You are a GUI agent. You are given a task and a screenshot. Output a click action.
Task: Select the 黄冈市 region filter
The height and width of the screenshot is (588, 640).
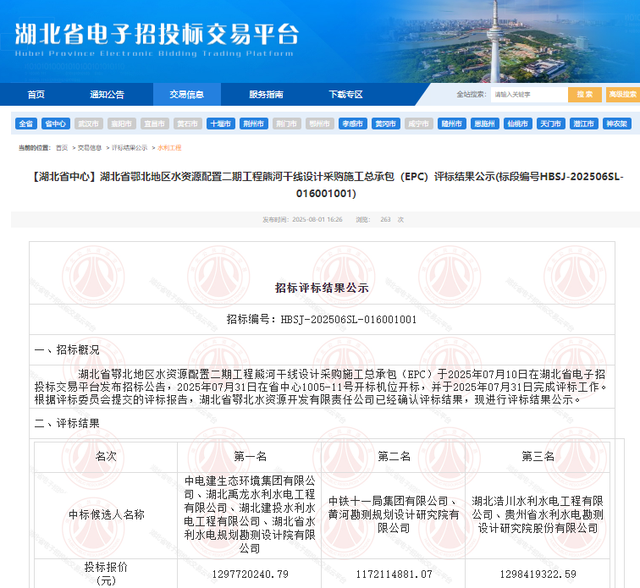pyautogui.click(x=386, y=124)
